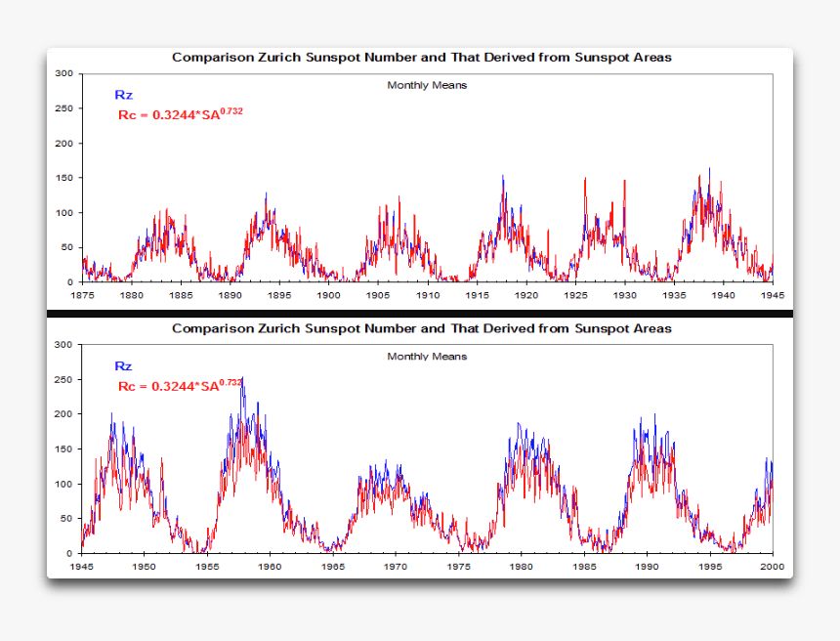Click the lower chart's title text
Viewport: 840px width, 641px height.
(x=422, y=328)
